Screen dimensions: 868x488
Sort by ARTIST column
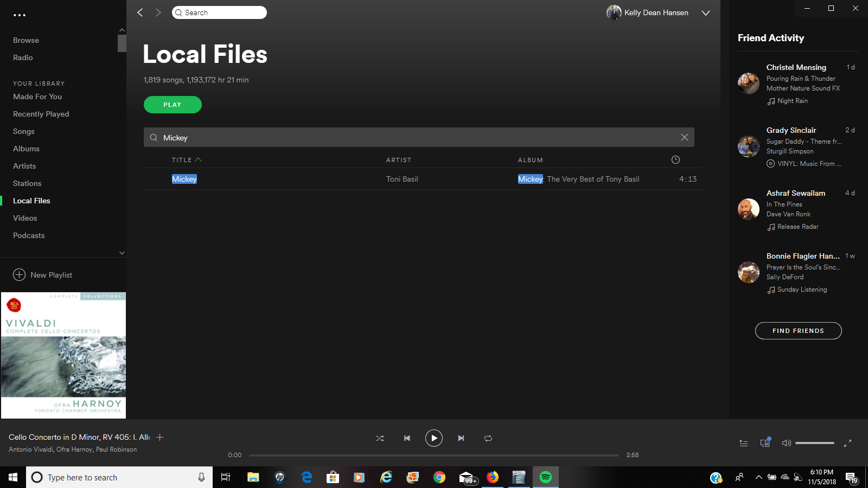(x=399, y=160)
